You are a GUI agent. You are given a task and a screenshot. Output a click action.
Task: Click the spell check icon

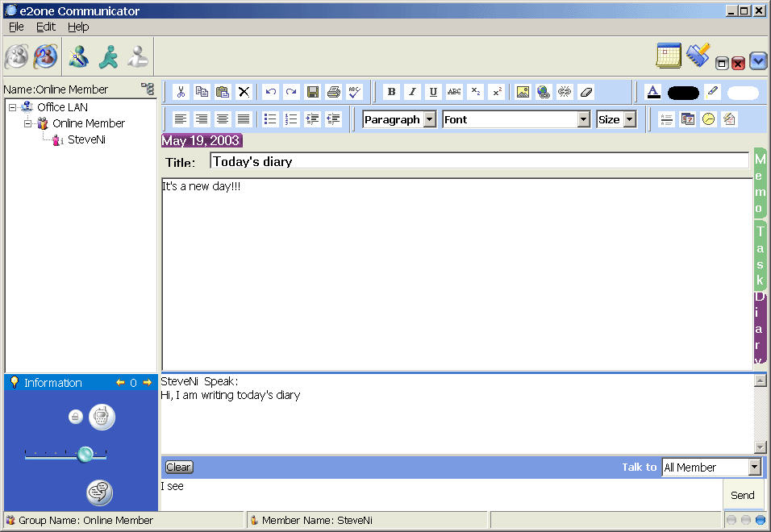click(x=355, y=92)
